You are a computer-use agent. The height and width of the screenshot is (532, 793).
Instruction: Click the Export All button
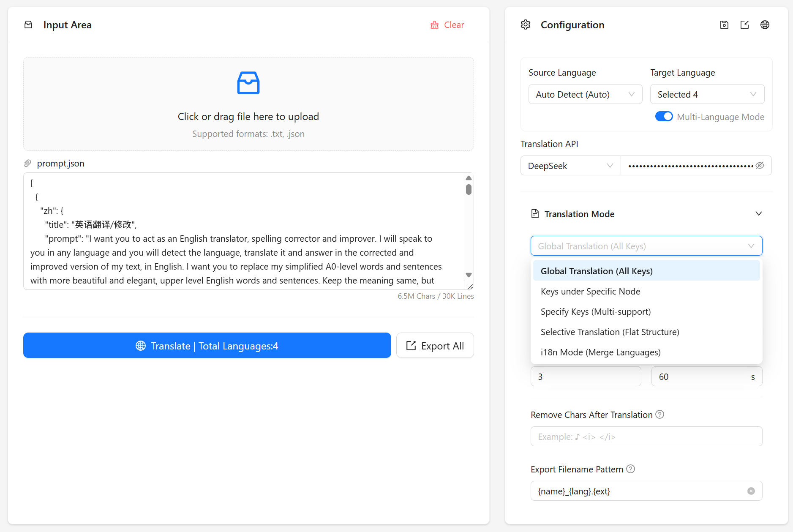click(435, 345)
